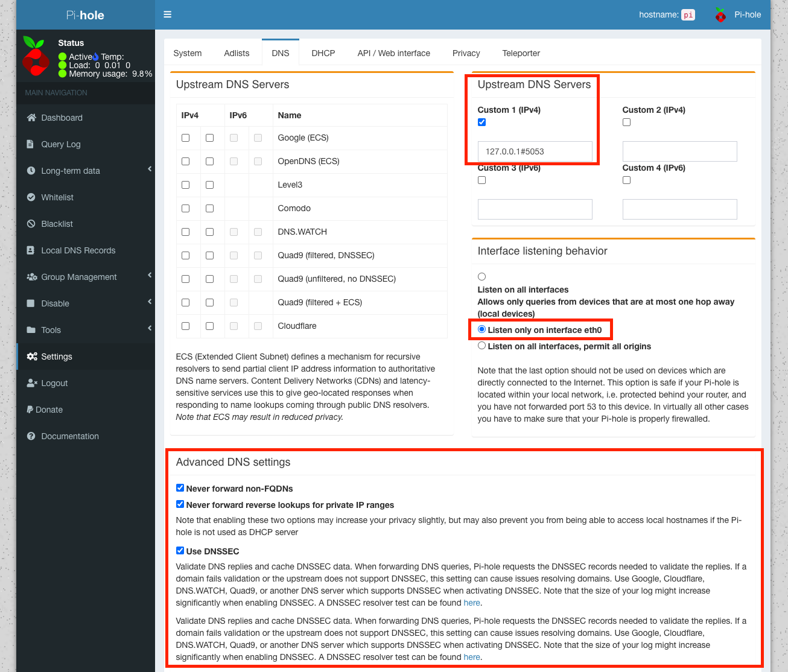The height and width of the screenshot is (672, 788).
Task: Click the Local DNS Records address book icon
Action: click(31, 250)
